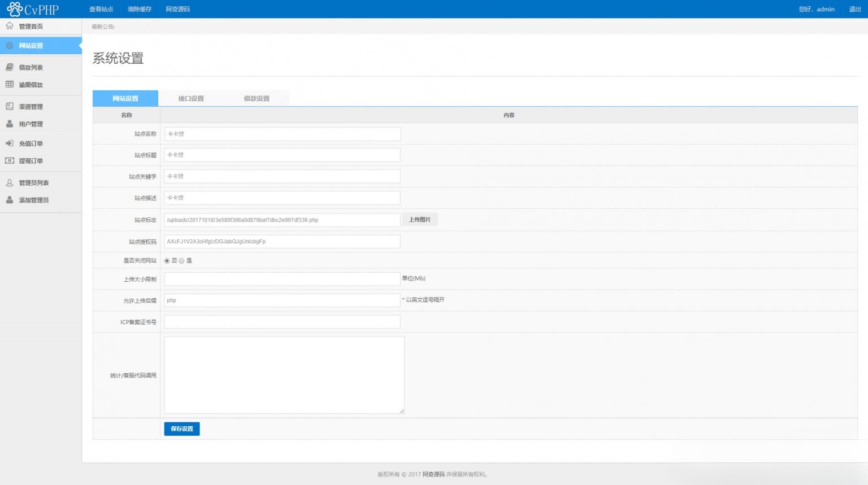Click the CvPHP paw logo
Viewport: 868px width, 485px height.
click(x=15, y=9)
